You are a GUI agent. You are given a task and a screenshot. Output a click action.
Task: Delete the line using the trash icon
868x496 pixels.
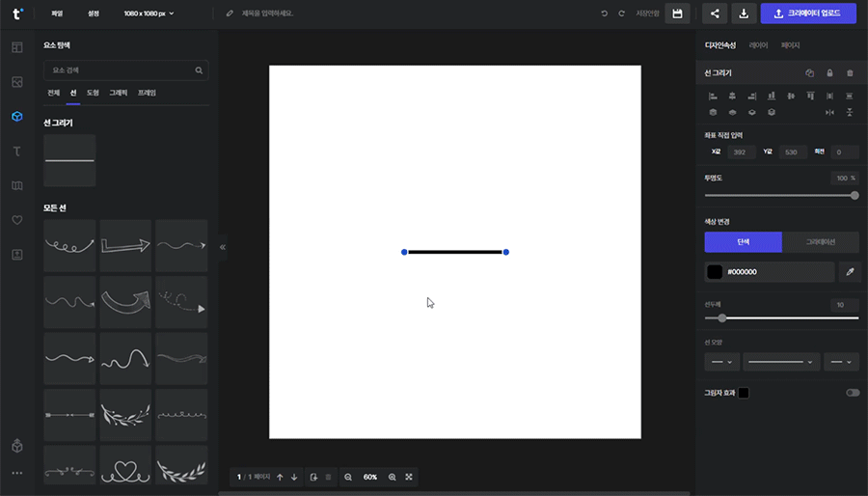(849, 73)
